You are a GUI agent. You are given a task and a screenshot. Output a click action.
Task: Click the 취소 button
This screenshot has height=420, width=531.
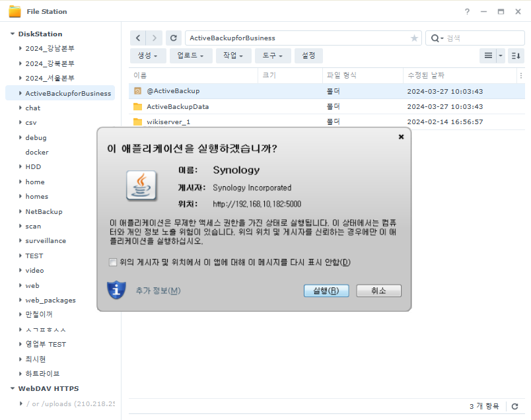point(378,291)
